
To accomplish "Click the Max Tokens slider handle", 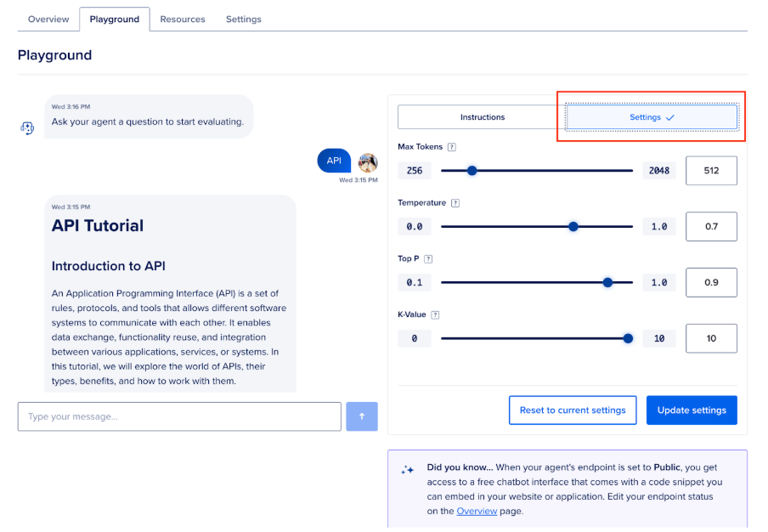I will pyautogui.click(x=472, y=171).
